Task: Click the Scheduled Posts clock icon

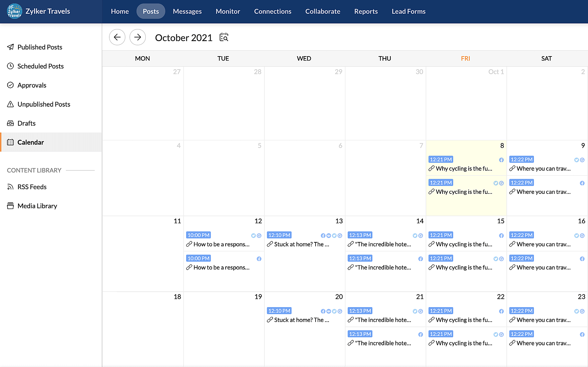Action: point(10,66)
